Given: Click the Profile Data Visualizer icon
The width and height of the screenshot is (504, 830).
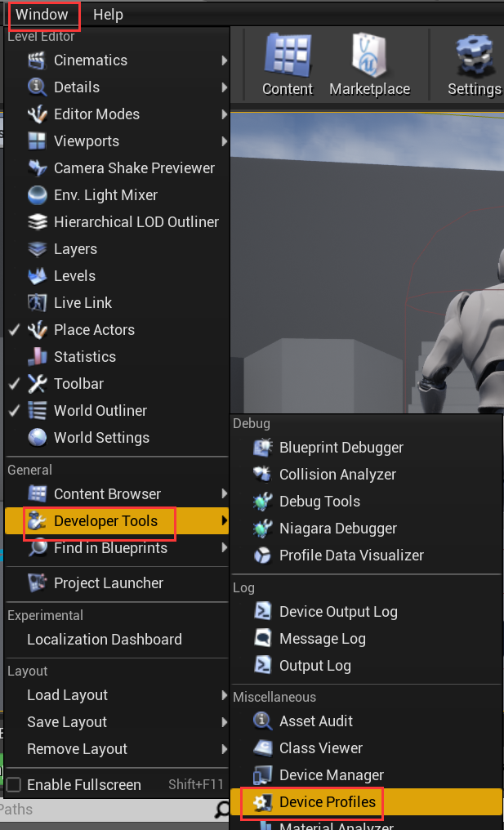Looking at the screenshot, I should point(262,556).
